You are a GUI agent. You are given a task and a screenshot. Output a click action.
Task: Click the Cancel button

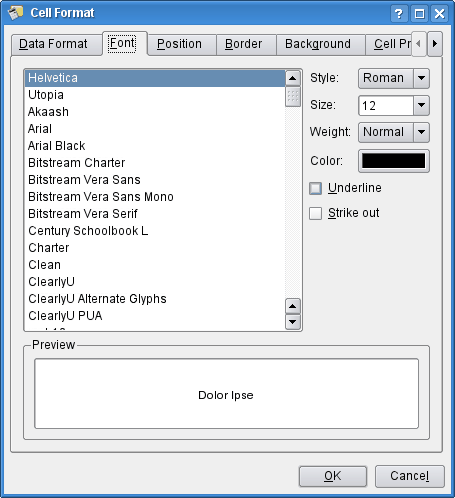pos(410,476)
